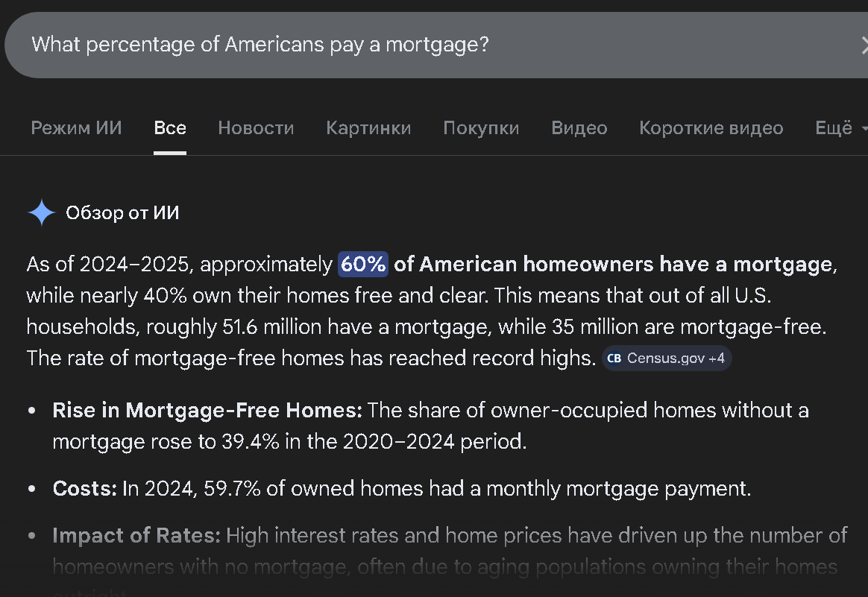Screen dimensions: 868x597
Task: Click the highlighted 60% figure
Action: pyautogui.click(x=363, y=264)
